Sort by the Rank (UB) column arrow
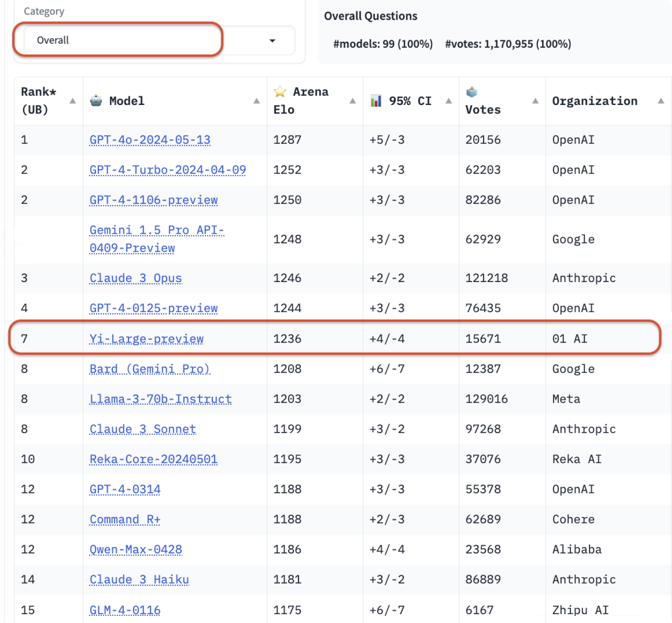The width and height of the screenshot is (672, 623). 73,101
